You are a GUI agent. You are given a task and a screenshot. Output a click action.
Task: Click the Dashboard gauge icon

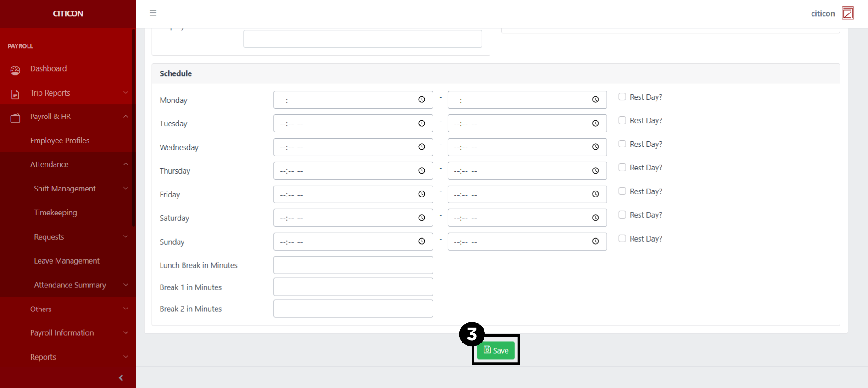(x=15, y=70)
